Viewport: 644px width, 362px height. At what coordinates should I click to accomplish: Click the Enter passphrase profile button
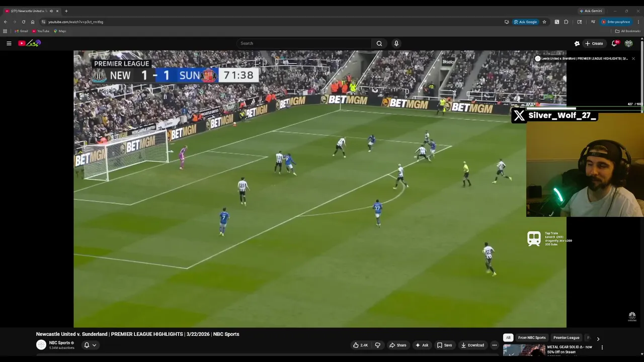point(616,22)
